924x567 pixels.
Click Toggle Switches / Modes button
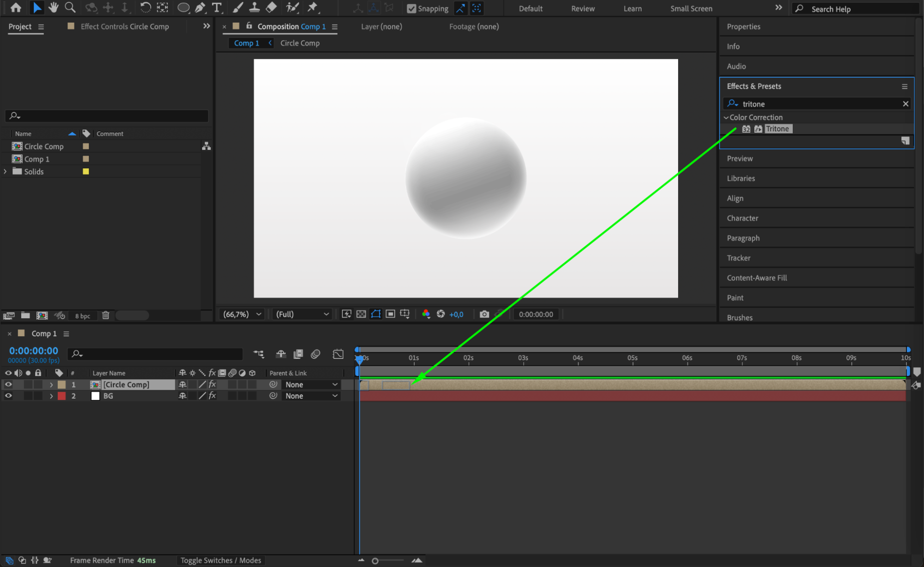click(220, 560)
